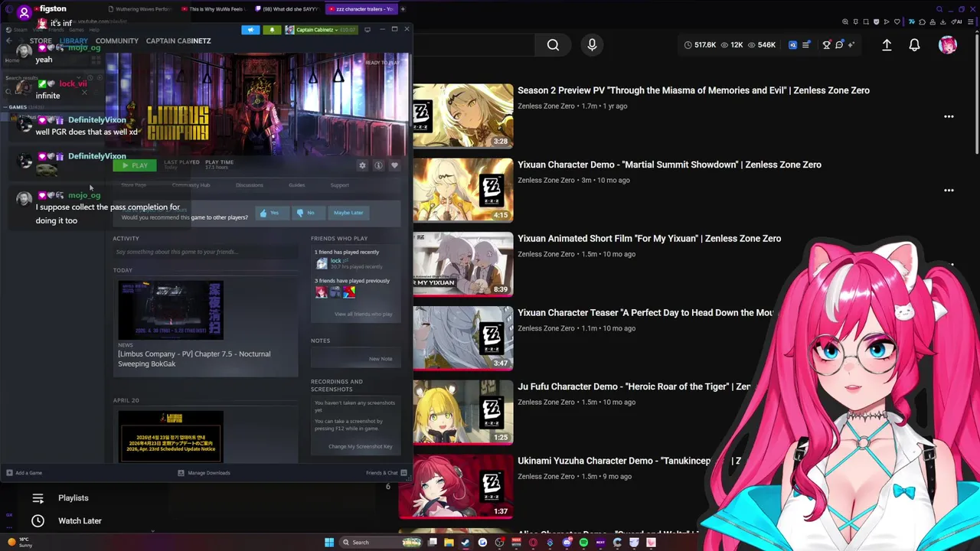Open the Discussions link for Limbus Company
Screen dimensions: 980x551
tap(249, 185)
